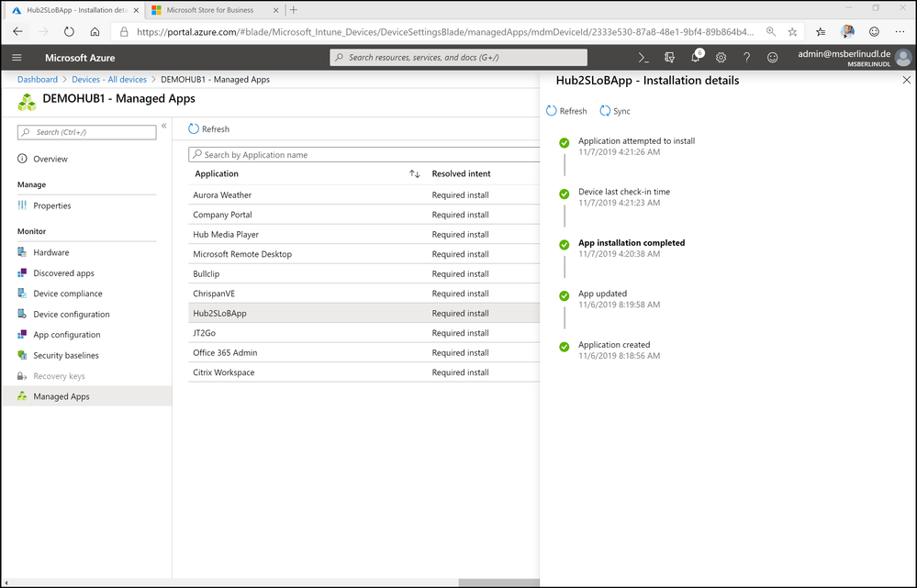Open the portal settings gear
The image size is (917, 588).
click(x=721, y=57)
